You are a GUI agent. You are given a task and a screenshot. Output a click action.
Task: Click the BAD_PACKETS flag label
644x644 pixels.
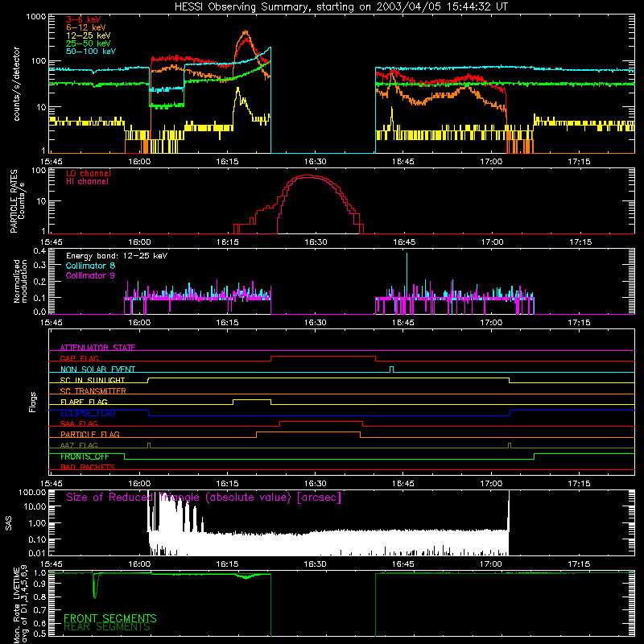click(x=88, y=467)
